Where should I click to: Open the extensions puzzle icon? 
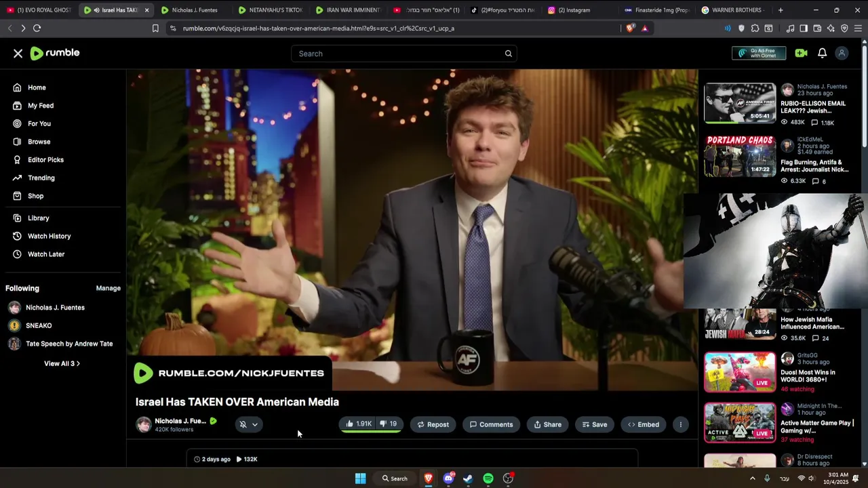[x=755, y=28]
